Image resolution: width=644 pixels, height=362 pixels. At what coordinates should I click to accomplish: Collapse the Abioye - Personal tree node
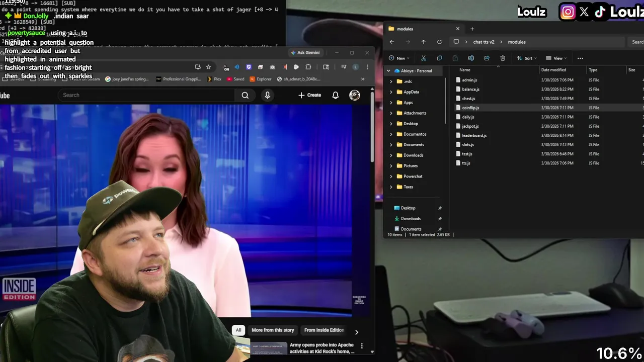(388, 71)
